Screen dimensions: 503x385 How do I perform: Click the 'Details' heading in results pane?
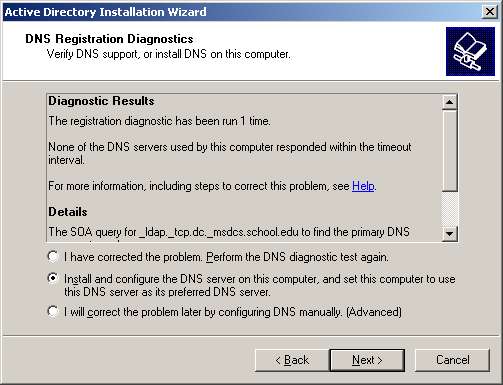68,212
